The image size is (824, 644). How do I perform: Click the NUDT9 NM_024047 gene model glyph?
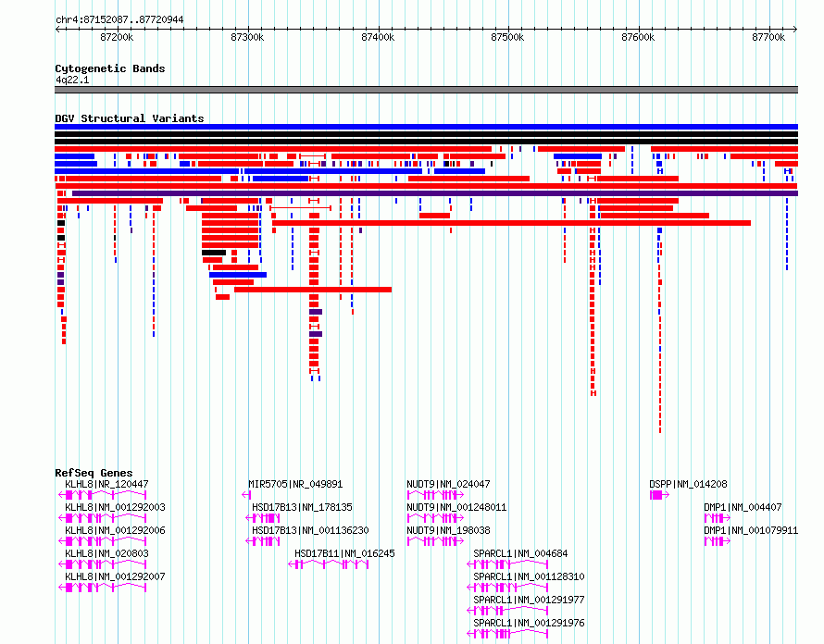click(x=435, y=495)
